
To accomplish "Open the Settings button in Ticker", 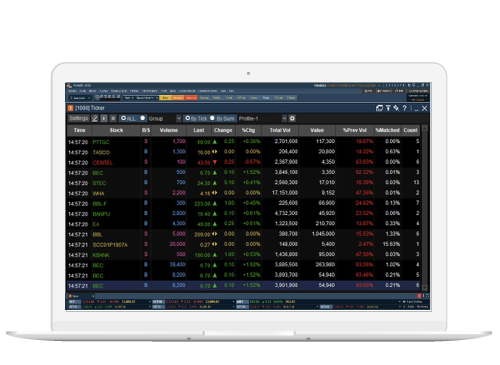I will coord(79,118).
